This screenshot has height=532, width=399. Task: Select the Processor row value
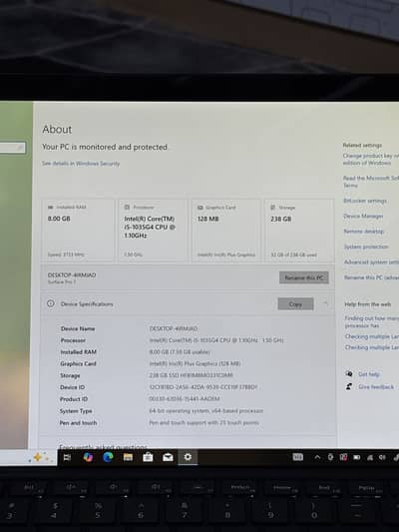tap(216, 340)
